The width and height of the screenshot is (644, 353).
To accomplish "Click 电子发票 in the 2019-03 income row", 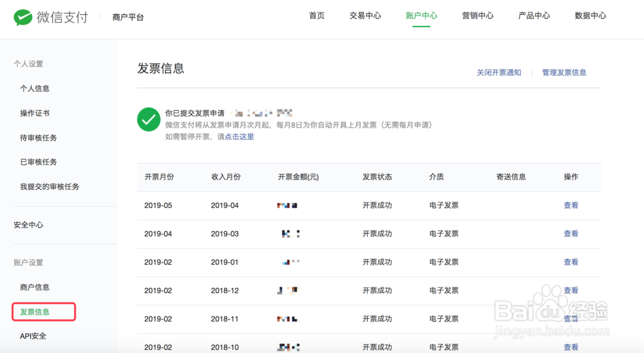I will [444, 233].
